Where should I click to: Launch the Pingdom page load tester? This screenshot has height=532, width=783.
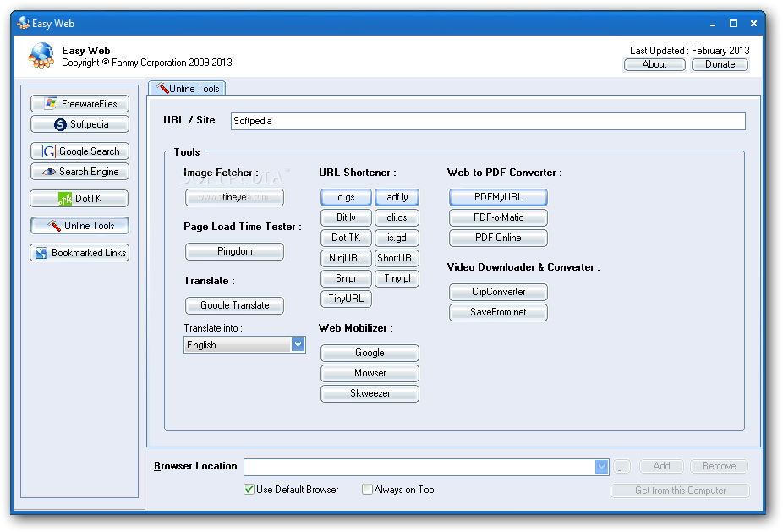[x=234, y=251]
